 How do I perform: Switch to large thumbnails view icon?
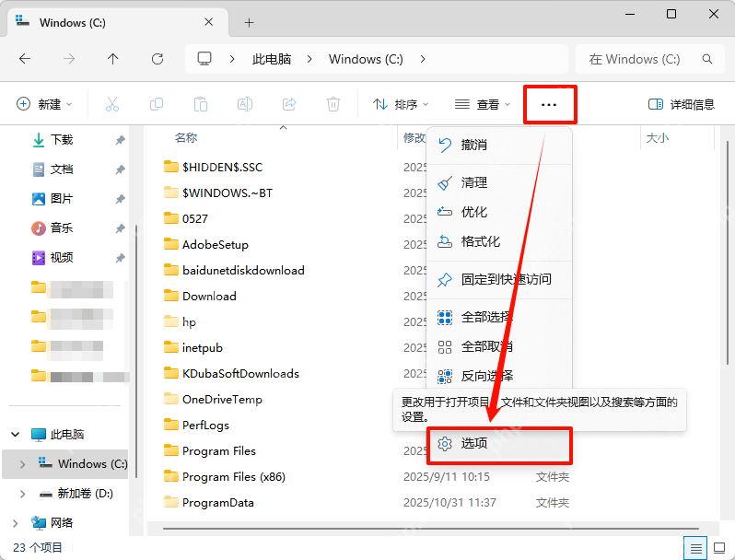click(x=719, y=548)
